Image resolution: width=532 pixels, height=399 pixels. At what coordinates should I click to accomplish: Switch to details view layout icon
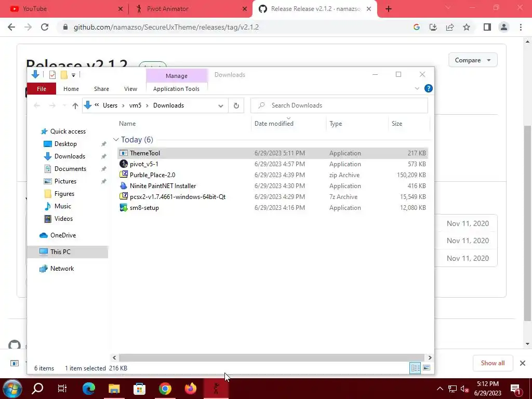415,368
